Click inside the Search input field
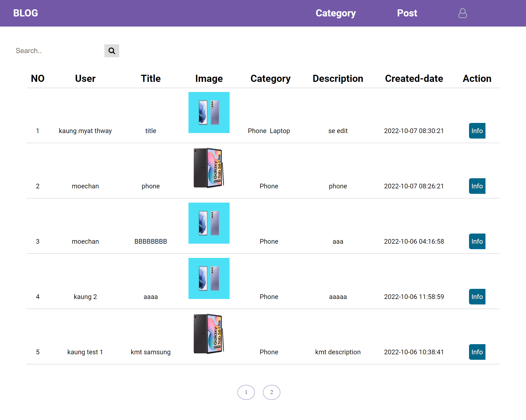526x420 pixels. [x=55, y=51]
